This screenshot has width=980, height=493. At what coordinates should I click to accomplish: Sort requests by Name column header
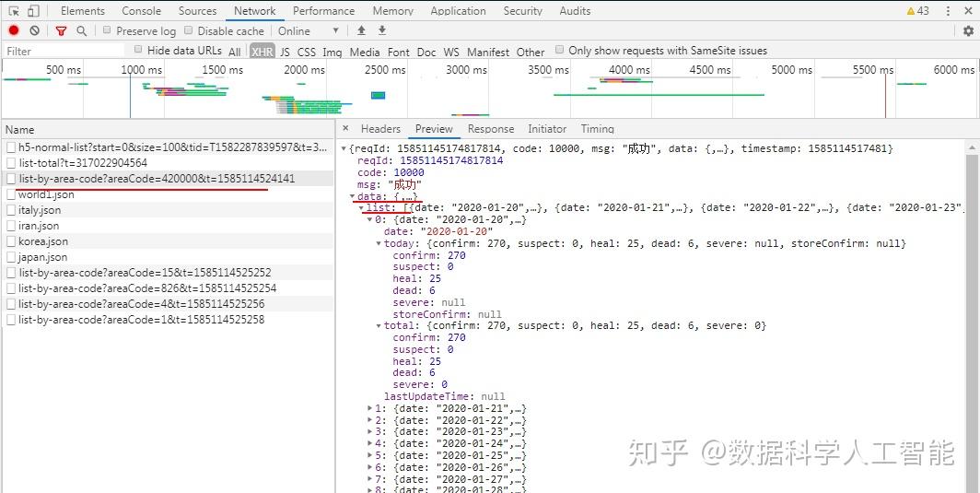[169, 130]
